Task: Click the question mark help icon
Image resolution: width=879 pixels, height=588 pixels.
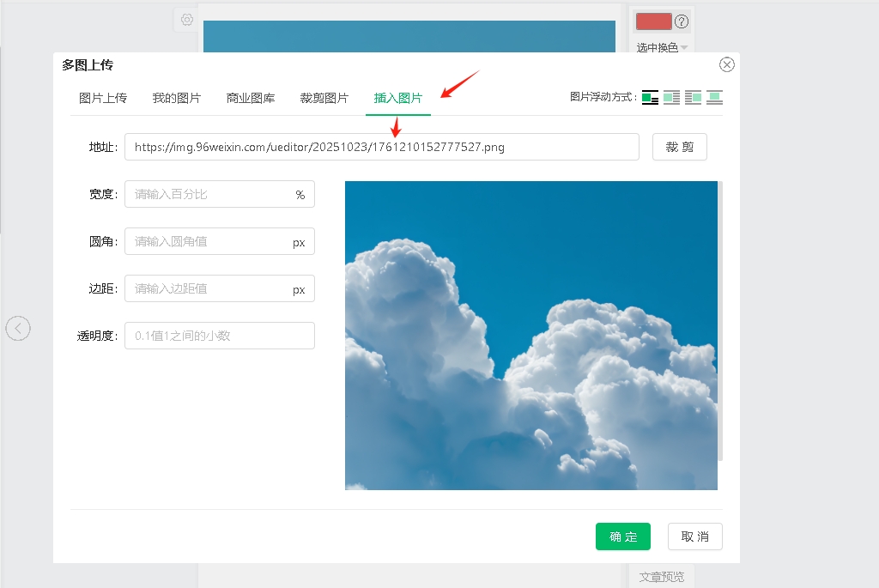Action: pos(682,21)
